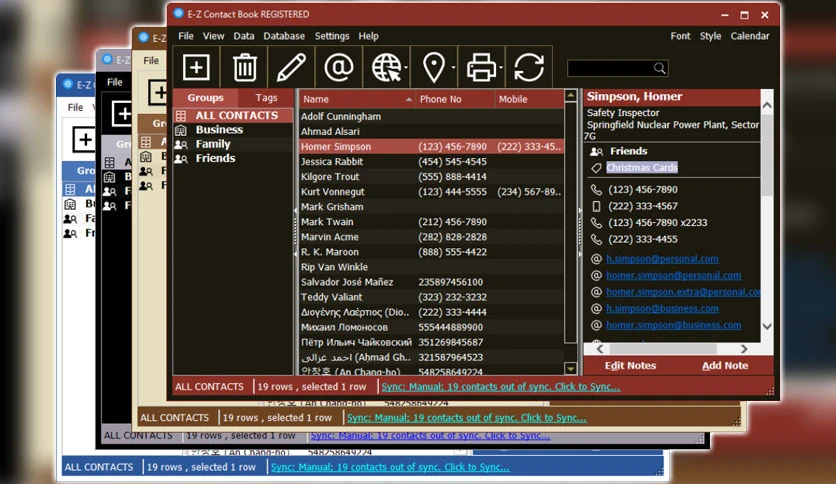Select Mark Grisham contact
Screen dimensions: 836x484
click(431, 207)
